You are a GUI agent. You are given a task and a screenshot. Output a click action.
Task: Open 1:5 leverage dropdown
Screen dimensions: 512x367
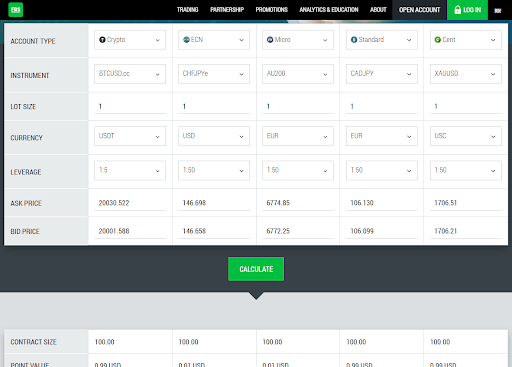tap(130, 170)
